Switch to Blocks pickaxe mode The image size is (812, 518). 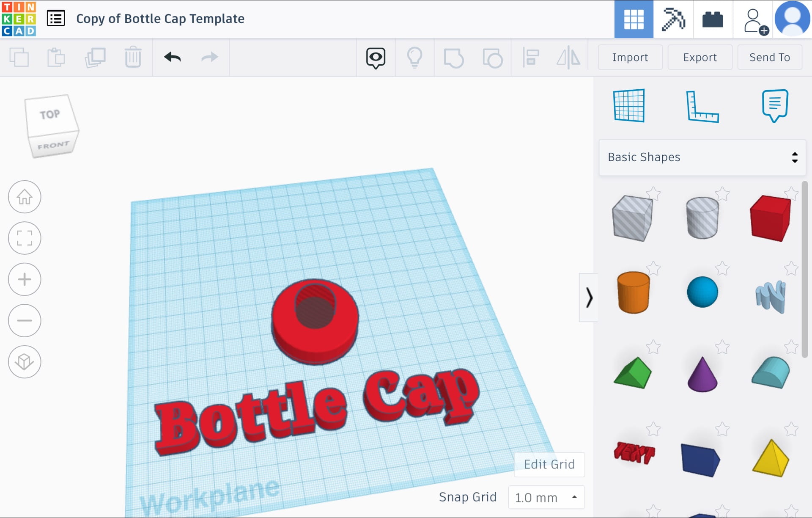(x=673, y=19)
